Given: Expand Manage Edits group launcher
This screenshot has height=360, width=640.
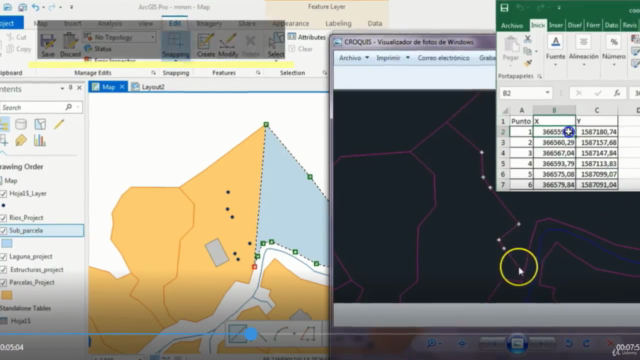Looking at the screenshot, I should pos(153,73).
